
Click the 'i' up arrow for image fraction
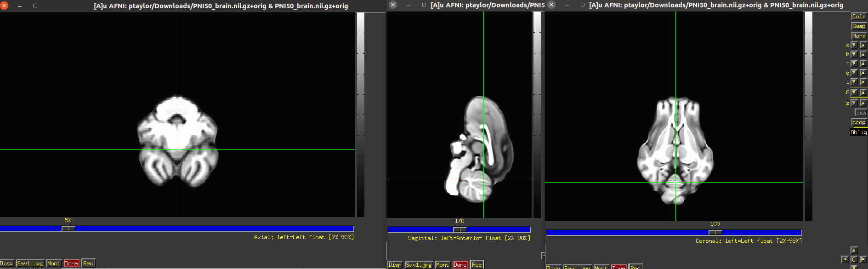863,82
